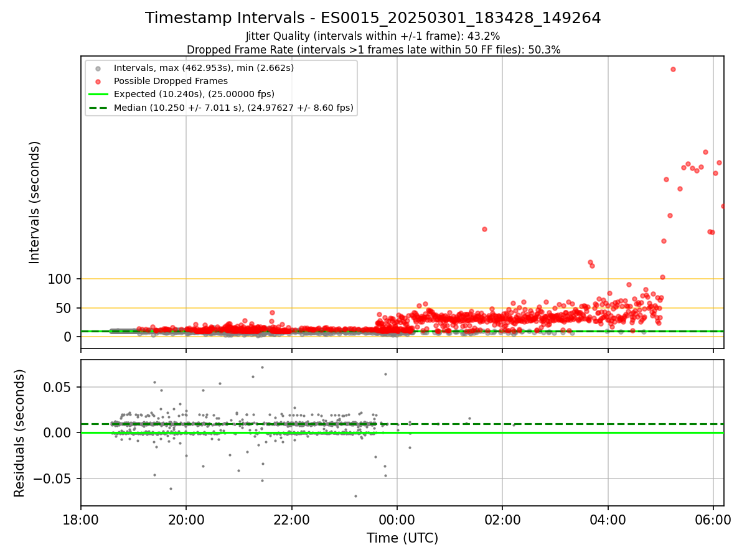Click the 50 tick label on the intervals axis
The width and height of the screenshot is (747, 560).
click(64, 308)
